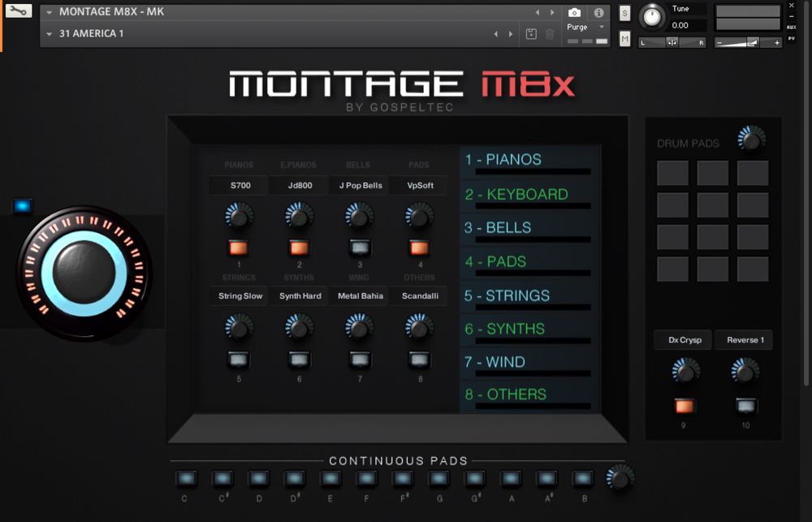The width and height of the screenshot is (812, 522).
Task: Go to next instrument arrow
Action: tap(552, 12)
